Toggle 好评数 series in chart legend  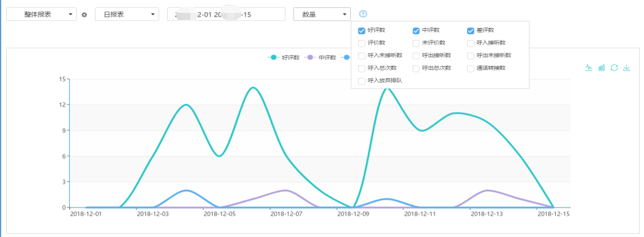pyautogui.click(x=283, y=58)
